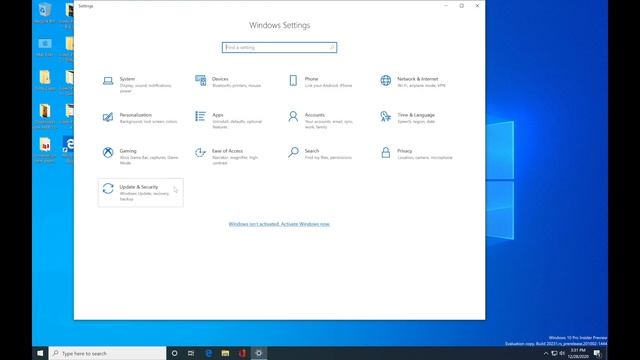This screenshot has width=640, height=360.
Task: Open the network status tray icon
Action: point(554,353)
